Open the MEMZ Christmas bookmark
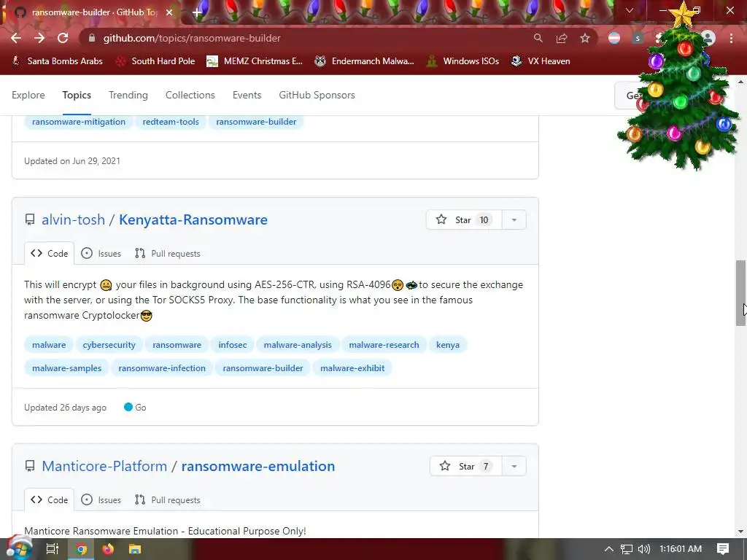The height and width of the screenshot is (560, 747). pos(255,61)
